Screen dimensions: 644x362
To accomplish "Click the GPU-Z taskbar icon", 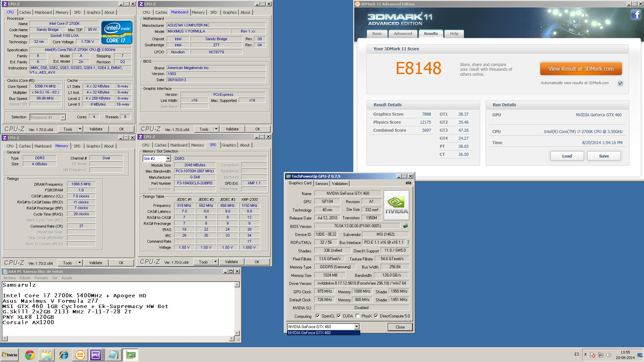I will [x=130, y=355].
